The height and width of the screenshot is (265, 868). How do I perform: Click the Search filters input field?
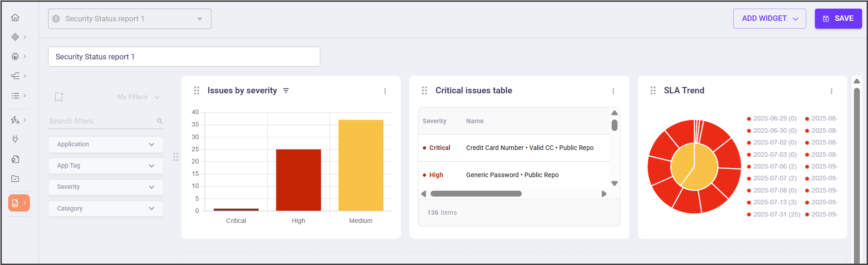pyautogui.click(x=102, y=121)
